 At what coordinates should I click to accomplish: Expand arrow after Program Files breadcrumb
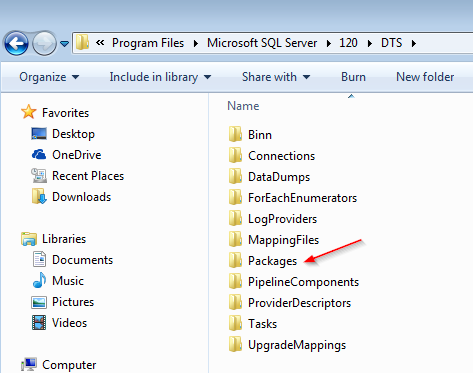pos(196,43)
